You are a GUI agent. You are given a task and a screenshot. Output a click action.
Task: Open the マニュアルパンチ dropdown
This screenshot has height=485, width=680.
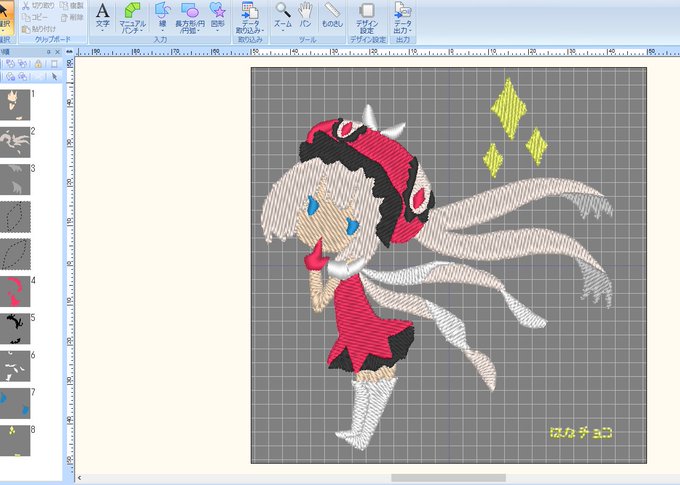pos(132,17)
